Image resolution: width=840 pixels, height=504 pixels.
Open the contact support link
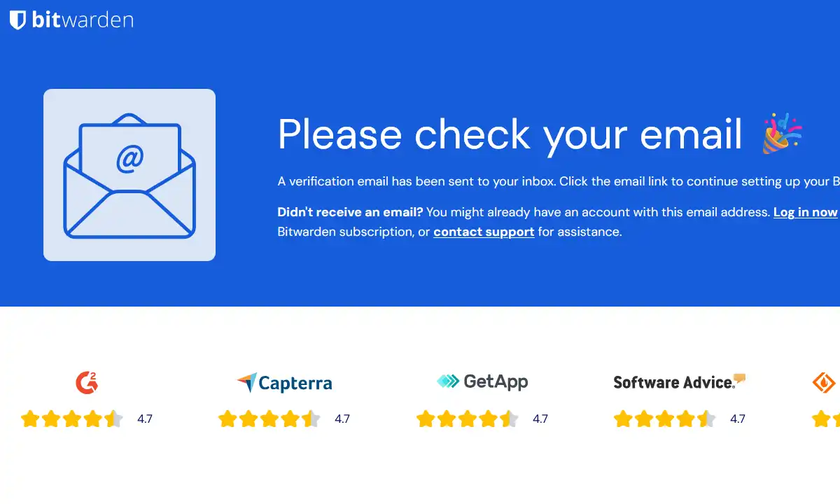[x=484, y=232]
